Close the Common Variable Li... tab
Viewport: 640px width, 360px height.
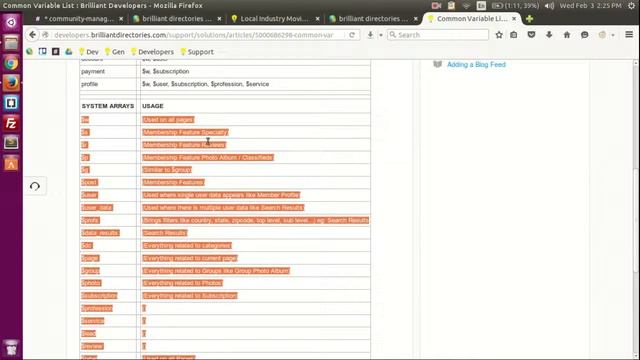click(514, 19)
